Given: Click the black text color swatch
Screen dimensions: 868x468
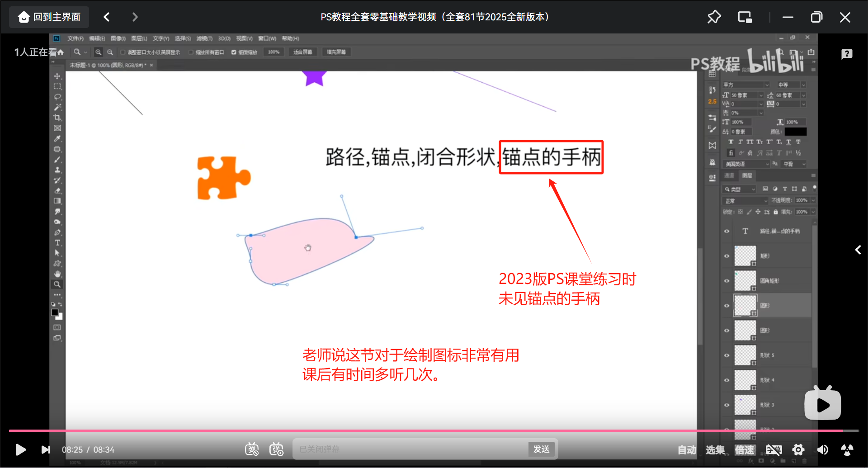Looking at the screenshot, I should 796,132.
